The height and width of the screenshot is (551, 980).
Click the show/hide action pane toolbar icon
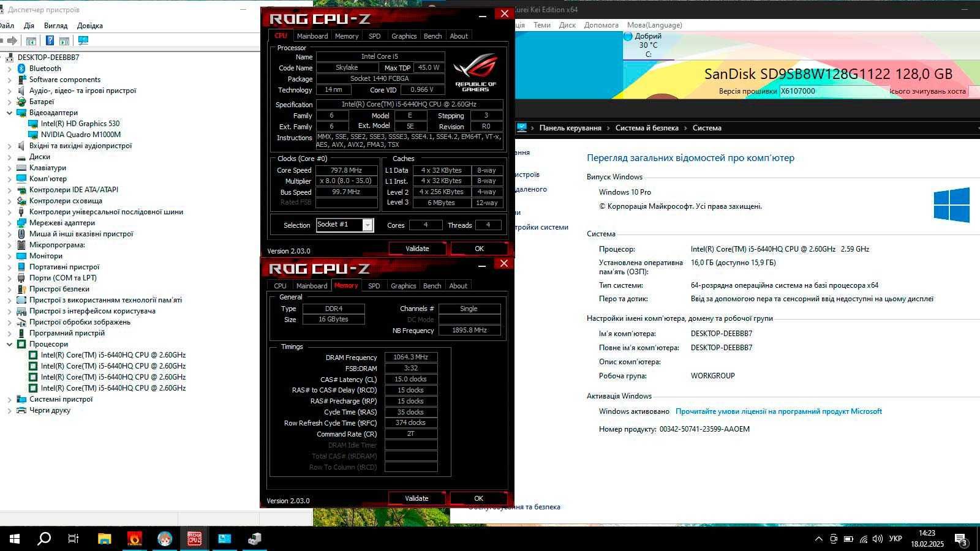tap(64, 40)
